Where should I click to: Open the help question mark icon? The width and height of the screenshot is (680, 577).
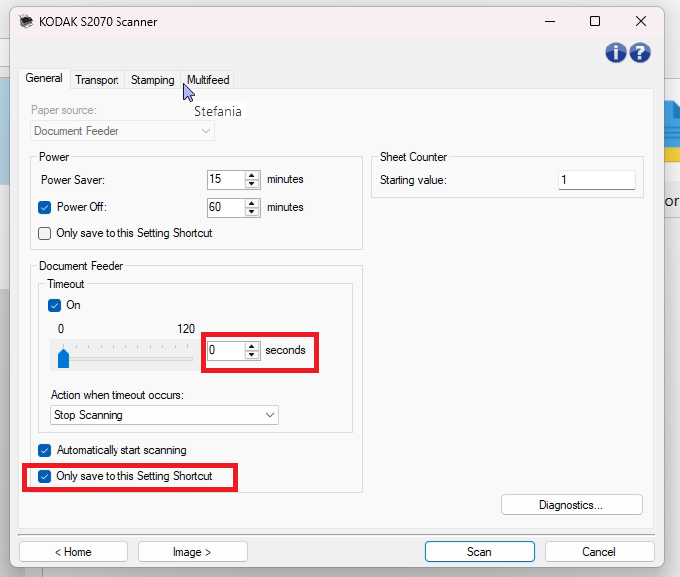(640, 53)
